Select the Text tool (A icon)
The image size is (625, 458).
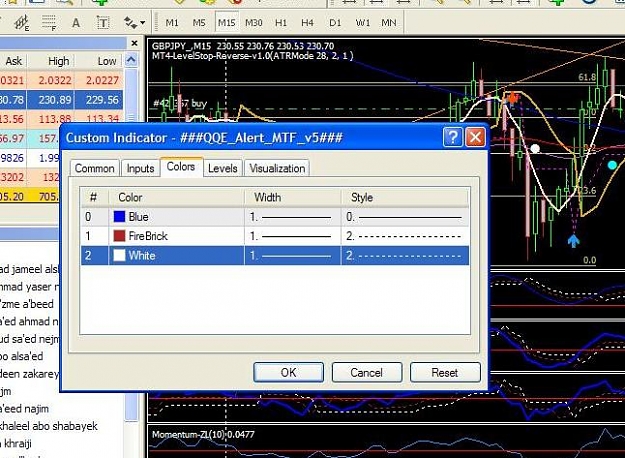[x=76, y=23]
